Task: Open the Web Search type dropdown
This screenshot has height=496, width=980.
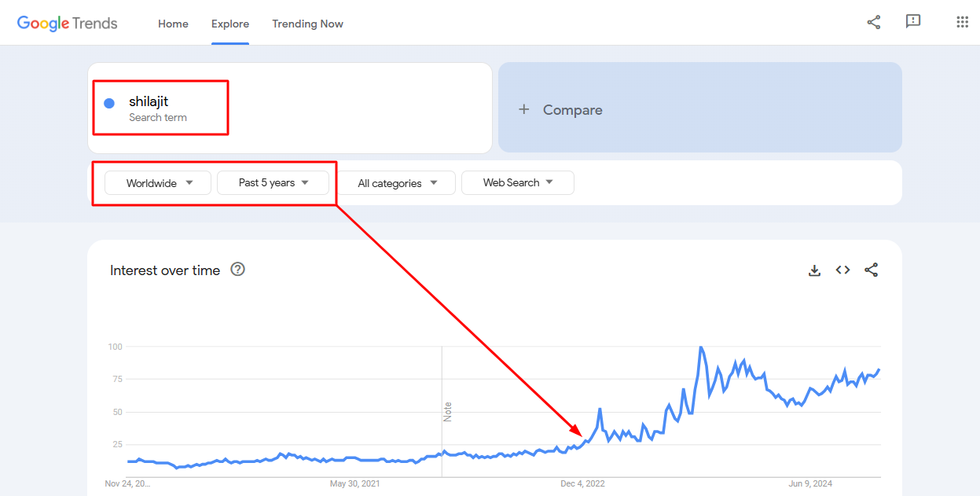Action: 518,183
